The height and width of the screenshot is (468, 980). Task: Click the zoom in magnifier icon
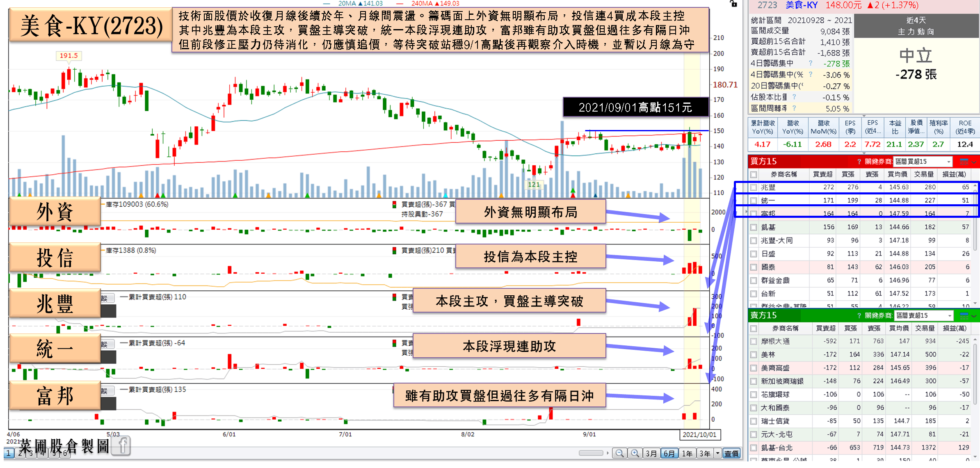click(x=635, y=453)
